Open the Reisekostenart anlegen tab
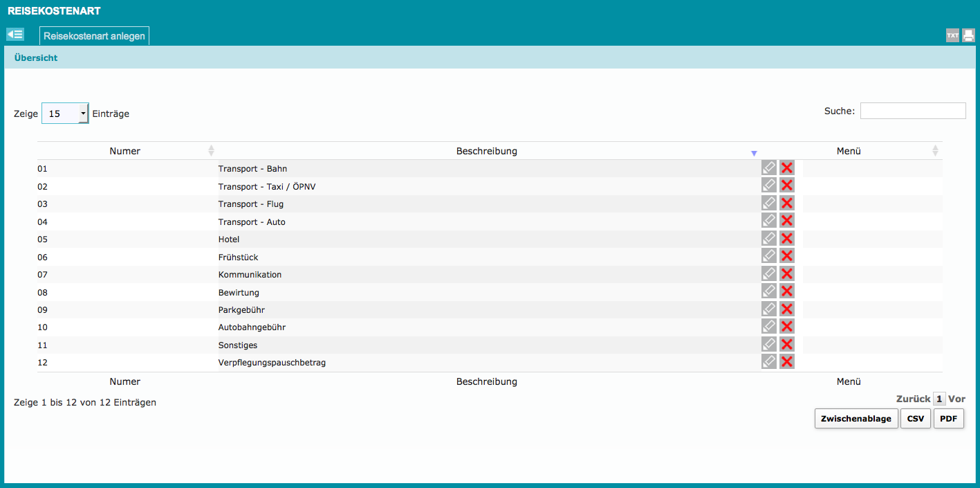Screen dimensions: 980x488 (94, 36)
